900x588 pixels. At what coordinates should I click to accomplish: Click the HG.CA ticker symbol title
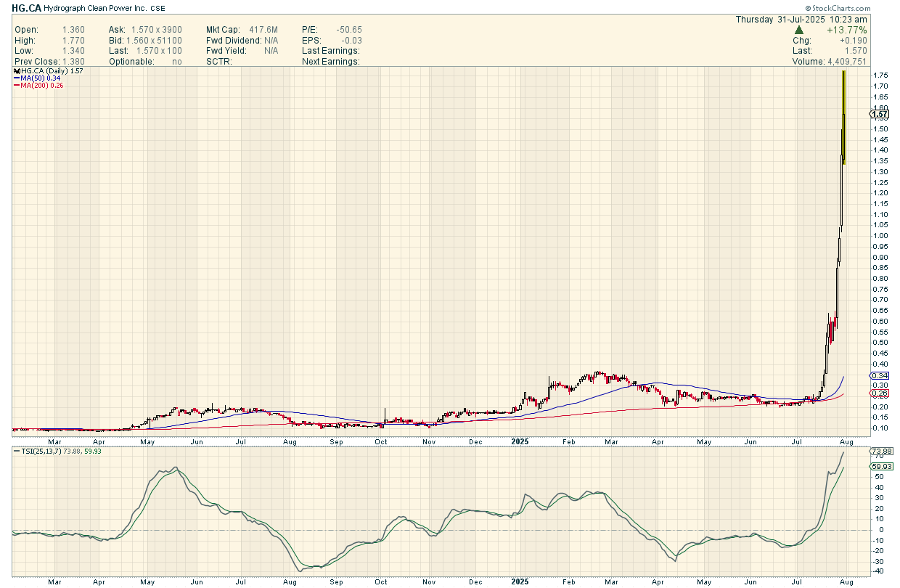(x=25, y=8)
